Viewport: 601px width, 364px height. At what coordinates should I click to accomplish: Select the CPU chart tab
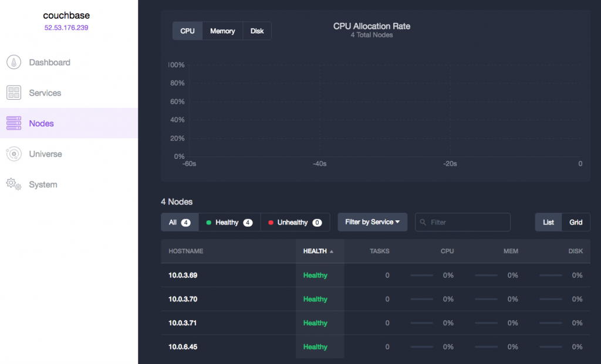(187, 31)
